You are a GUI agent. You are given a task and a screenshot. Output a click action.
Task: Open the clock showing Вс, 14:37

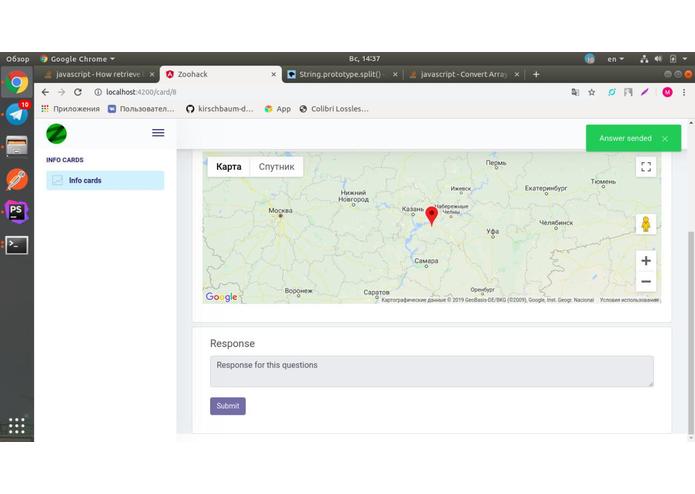tap(364, 59)
